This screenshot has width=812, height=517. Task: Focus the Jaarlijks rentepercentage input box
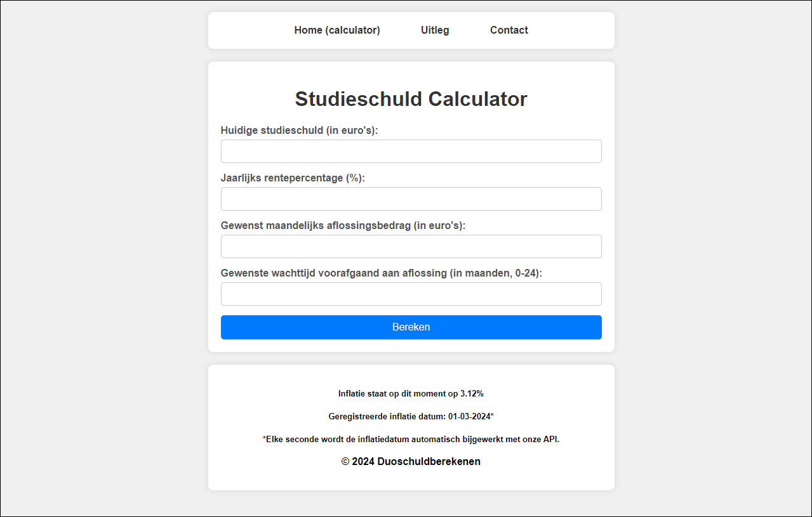click(x=411, y=199)
